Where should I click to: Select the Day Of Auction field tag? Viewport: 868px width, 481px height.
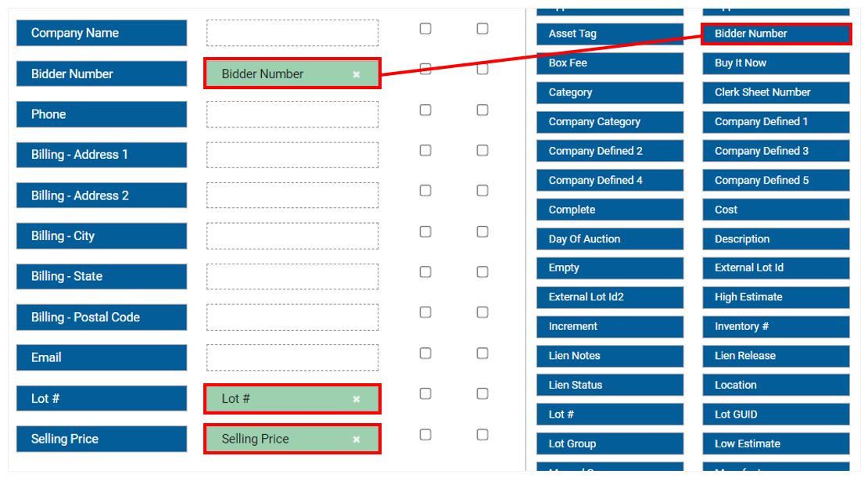click(x=610, y=239)
